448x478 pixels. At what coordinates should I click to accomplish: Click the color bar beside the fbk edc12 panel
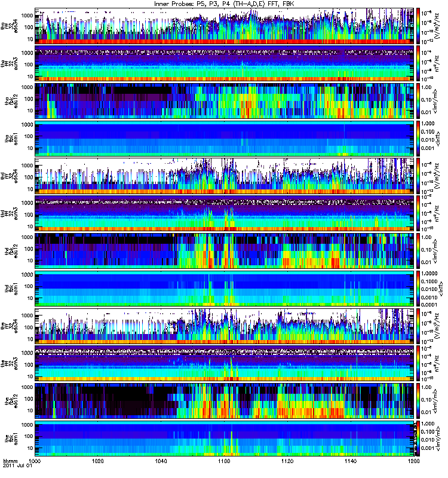click(x=418, y=401)
